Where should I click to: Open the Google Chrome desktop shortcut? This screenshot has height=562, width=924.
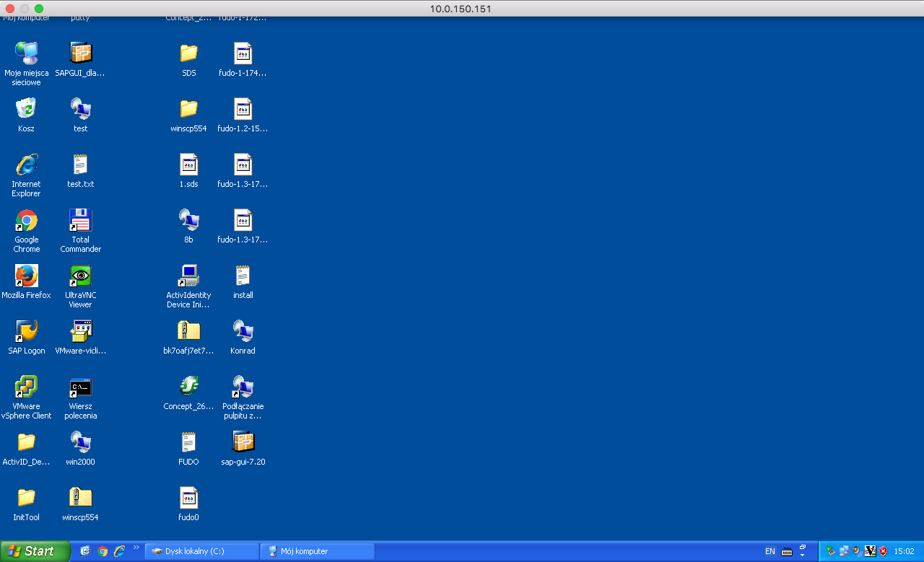(x=27, y=221)
